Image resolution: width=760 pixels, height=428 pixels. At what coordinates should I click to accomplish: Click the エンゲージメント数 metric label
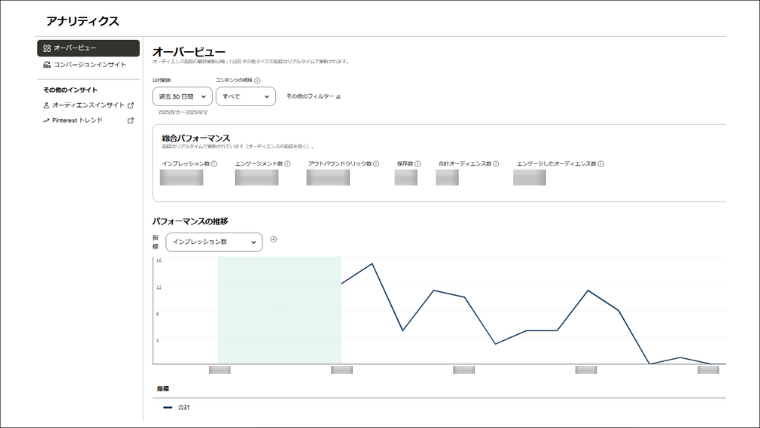259,164
